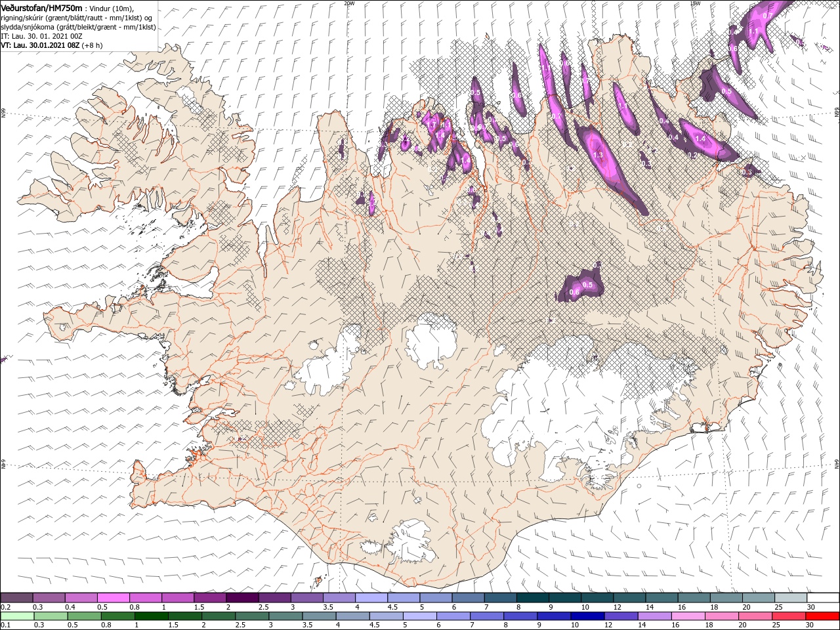Pick the medium green 0.5 rain legend swatch
This screenshot has height=630, width=840.
[x=85, y=616]
